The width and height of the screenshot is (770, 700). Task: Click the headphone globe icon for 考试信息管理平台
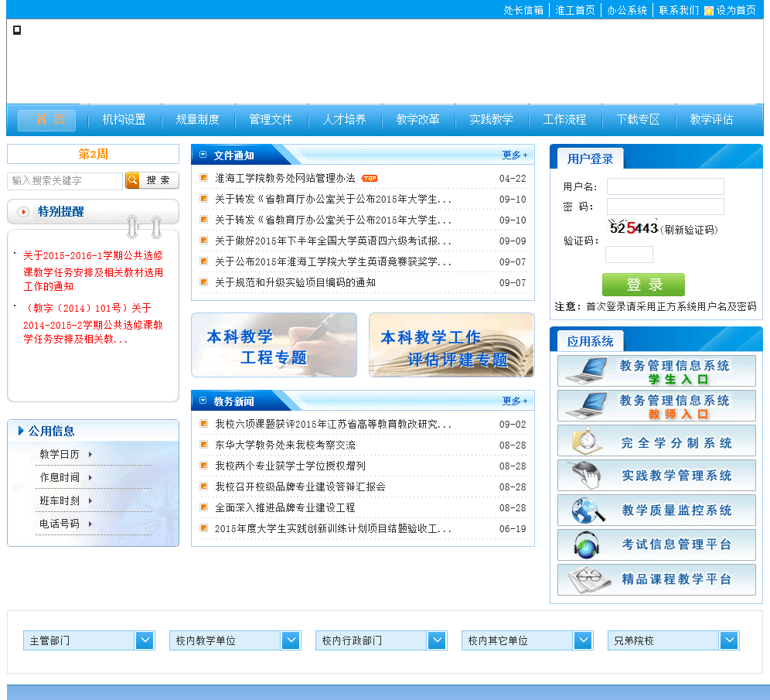pos(586,545)
